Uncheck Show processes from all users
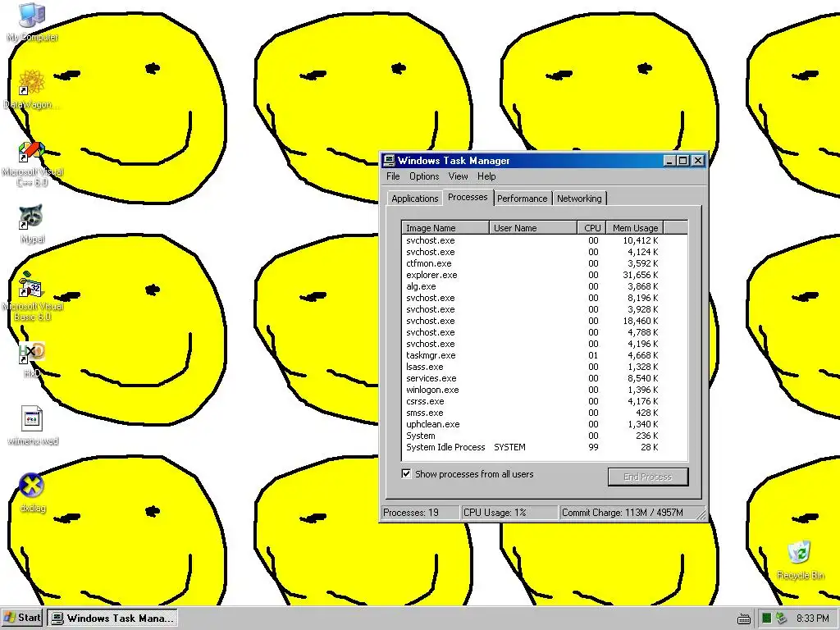 click(x=407, y=474)
